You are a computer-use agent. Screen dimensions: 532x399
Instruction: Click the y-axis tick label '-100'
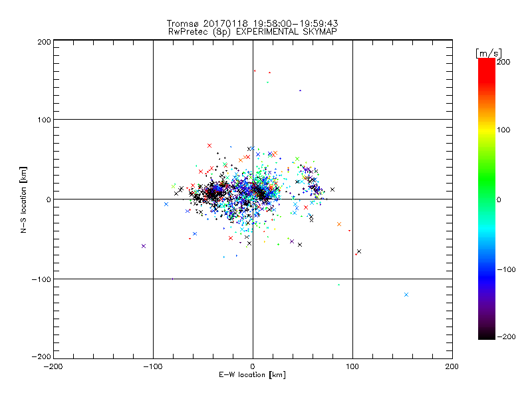pyautogui.click(x=41, y=279)
